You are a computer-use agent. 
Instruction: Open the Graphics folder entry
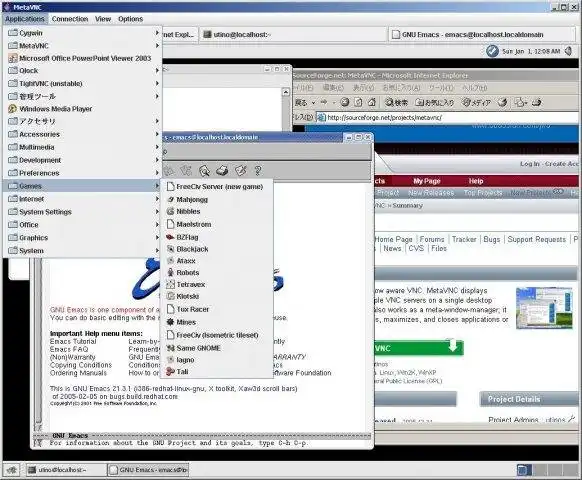point(83,238)
